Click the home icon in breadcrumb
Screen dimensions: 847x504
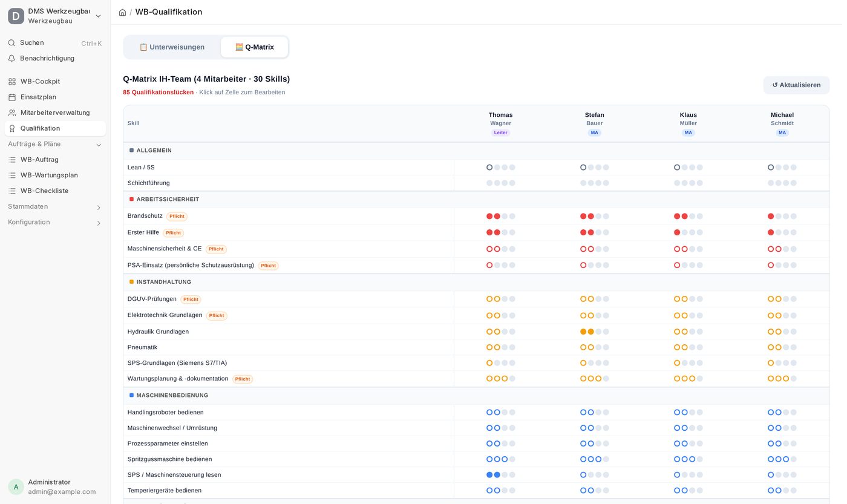click(122, 12)
